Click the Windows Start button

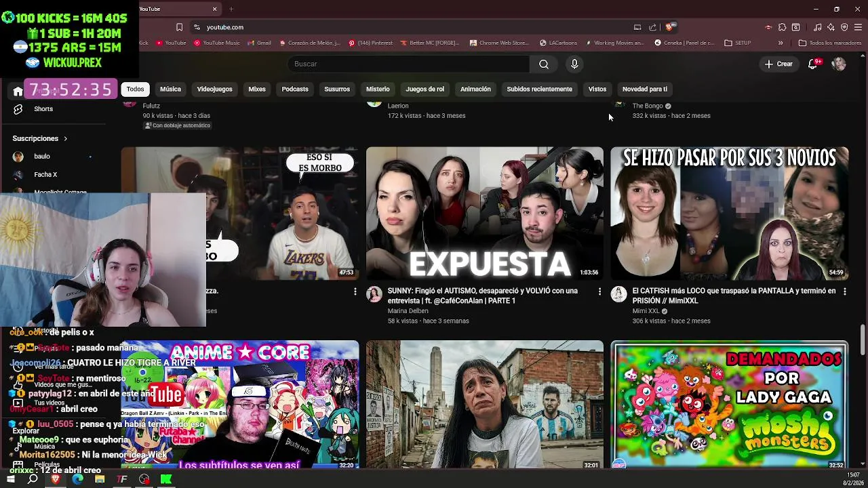point(11,479)
